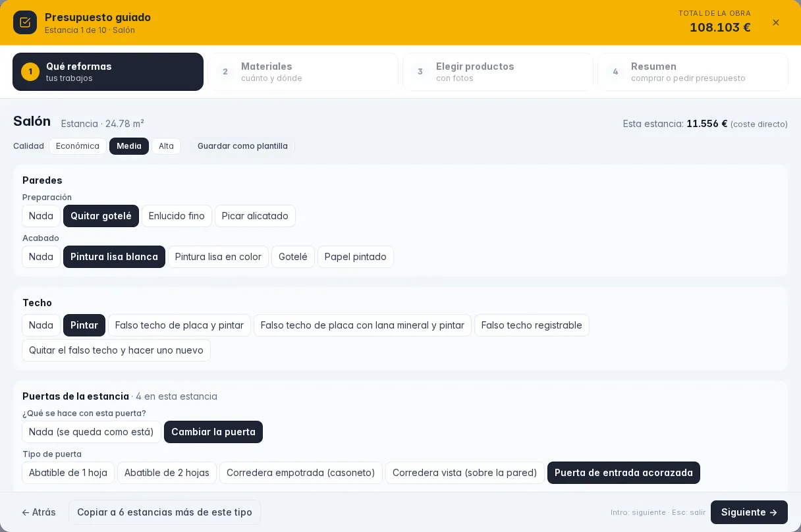Click the step 3 number circle

point(420,72)
